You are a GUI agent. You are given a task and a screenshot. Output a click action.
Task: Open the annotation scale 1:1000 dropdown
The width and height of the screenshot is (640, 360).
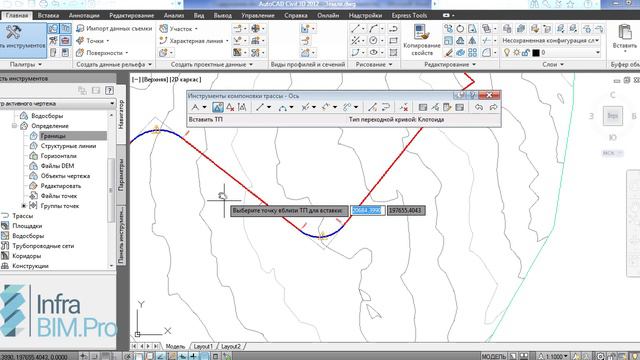coord(553,356)
